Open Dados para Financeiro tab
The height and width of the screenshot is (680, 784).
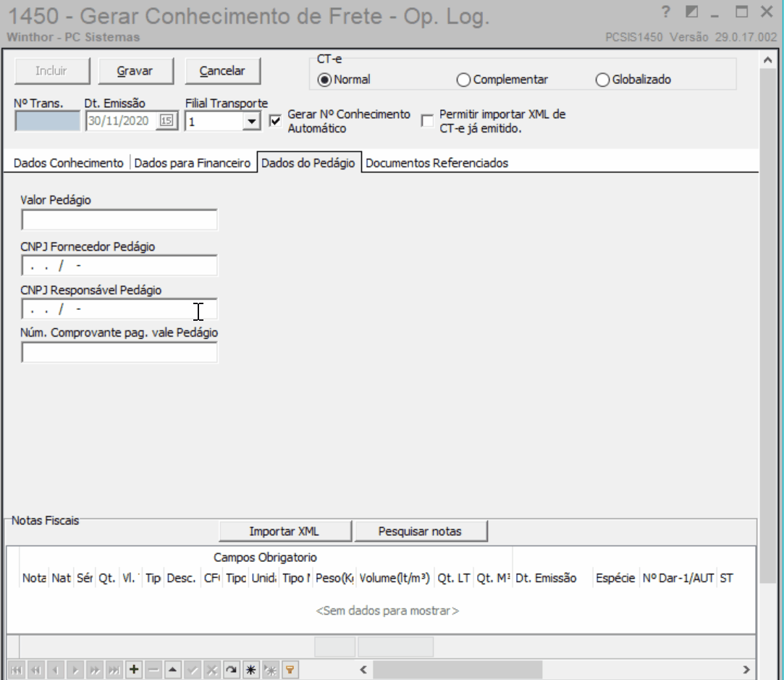click(x=192, y=163)
